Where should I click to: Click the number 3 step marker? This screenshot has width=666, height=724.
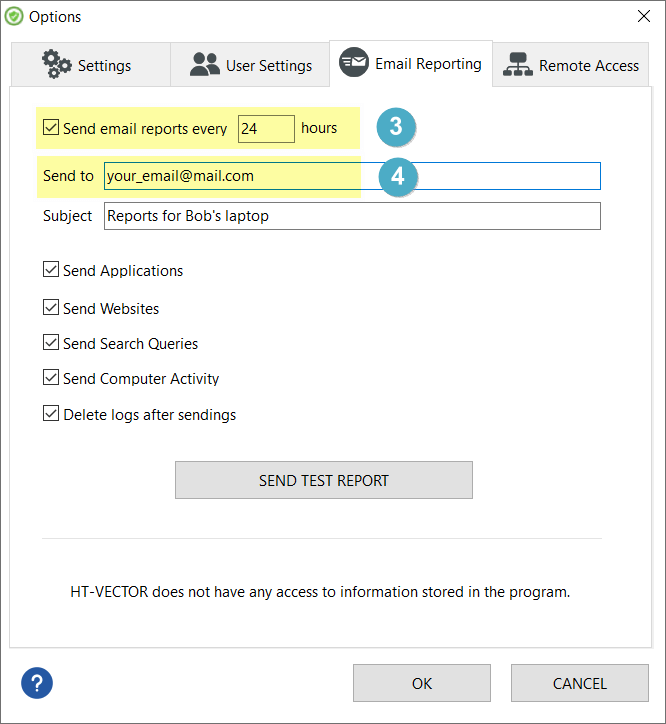396,127
